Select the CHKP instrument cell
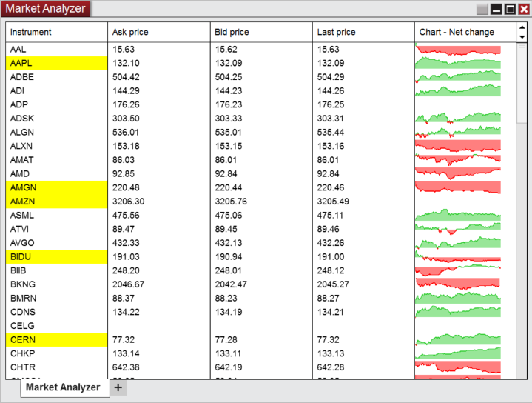The image size is (532, 403). (56, 353)
